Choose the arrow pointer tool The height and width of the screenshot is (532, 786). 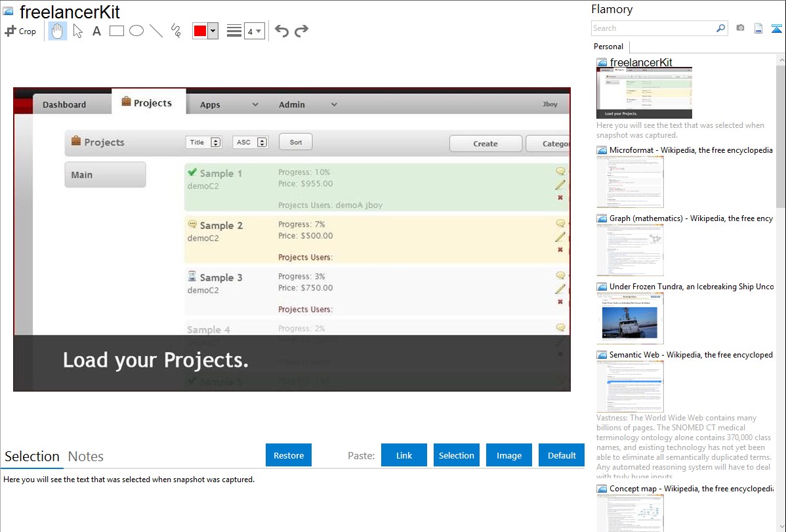(x=77, y=31)
